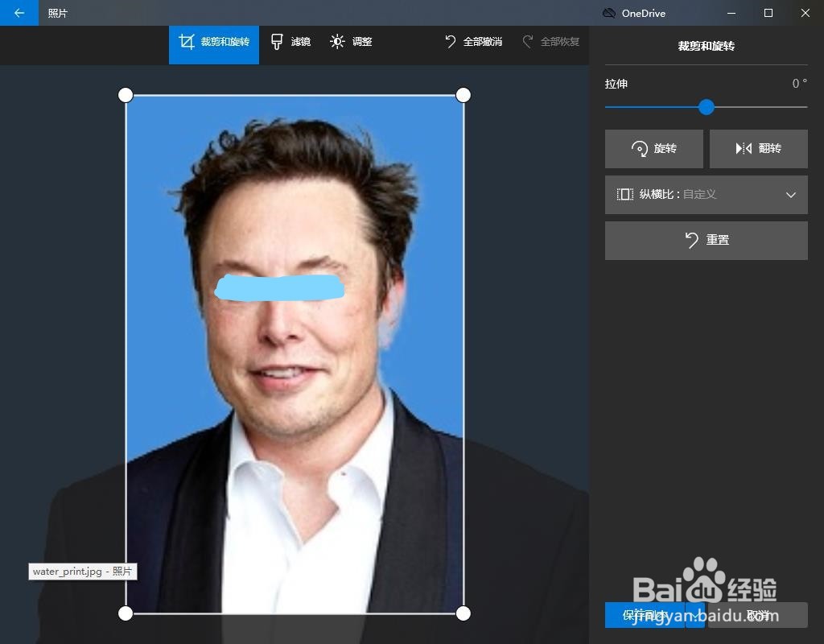The width and height of the screenshot is (824, 644).
Task: Click the OneDrive status icon
Action: (608, 13)
